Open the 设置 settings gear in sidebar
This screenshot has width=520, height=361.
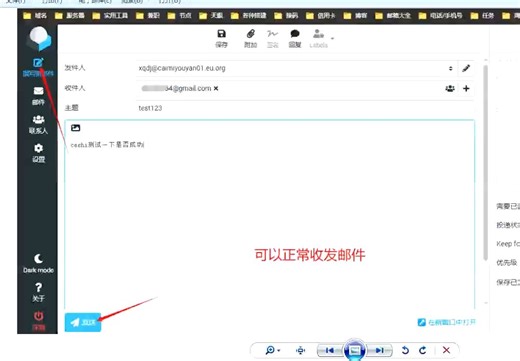[x=38, y=153]
